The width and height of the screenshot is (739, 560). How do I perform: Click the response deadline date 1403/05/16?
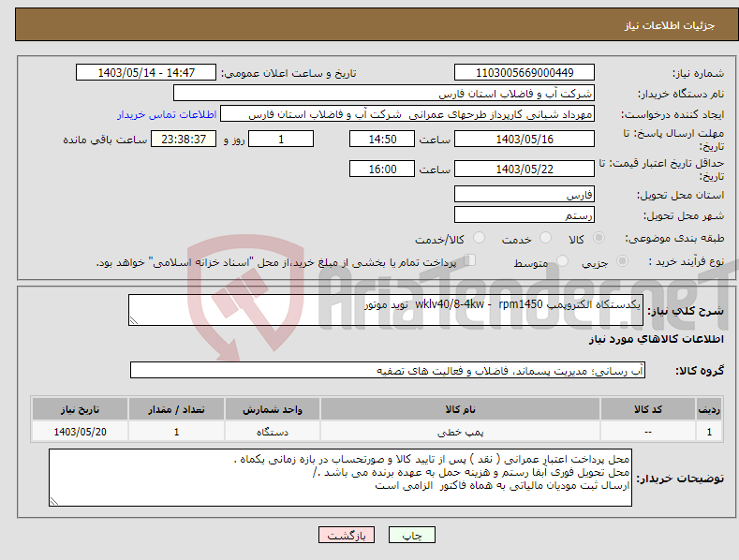point(525,139)
